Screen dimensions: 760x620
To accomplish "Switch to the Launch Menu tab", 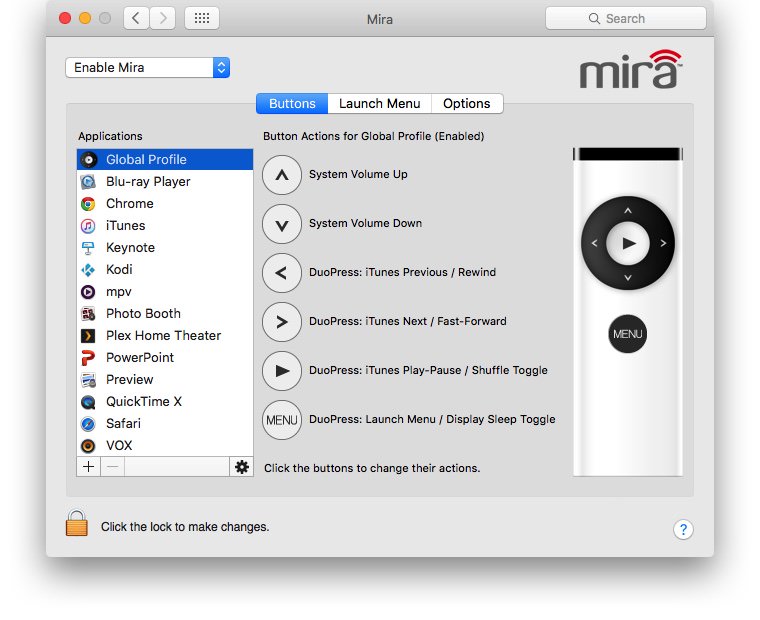I will [380, 104].
